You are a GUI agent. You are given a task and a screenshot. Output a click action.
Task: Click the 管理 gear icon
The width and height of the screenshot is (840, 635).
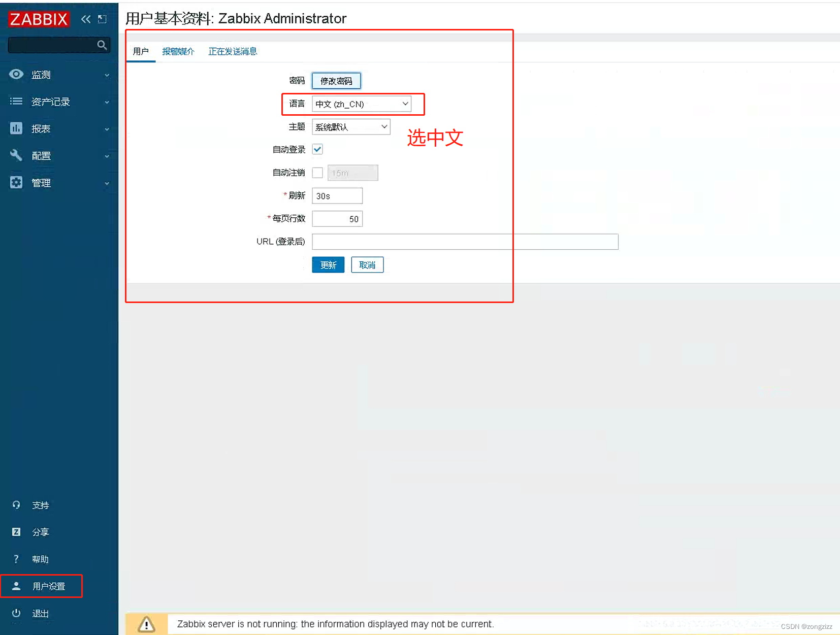[x=16, y=182]
